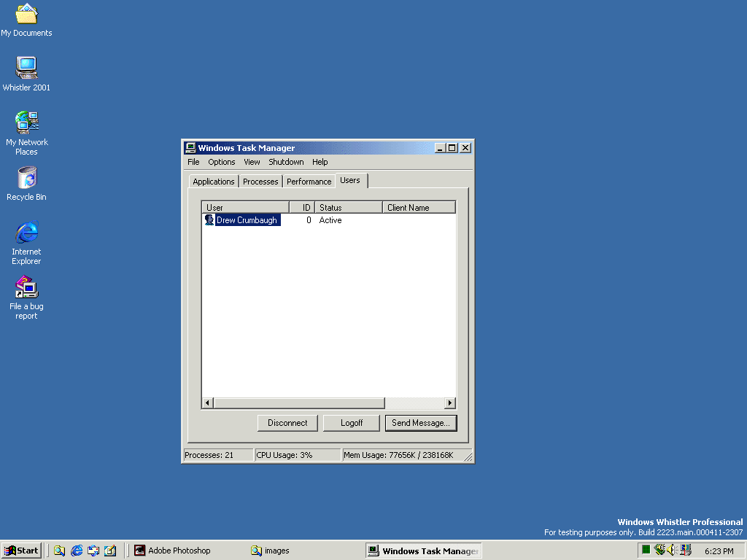Screen dimensions: 747x560
Task: Switch to the Performance tab
Action: tap(309, 182)
